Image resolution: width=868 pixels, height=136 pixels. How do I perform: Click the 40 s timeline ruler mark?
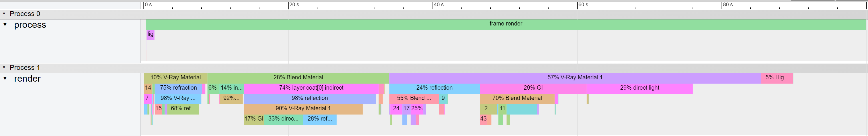point(438,5)
